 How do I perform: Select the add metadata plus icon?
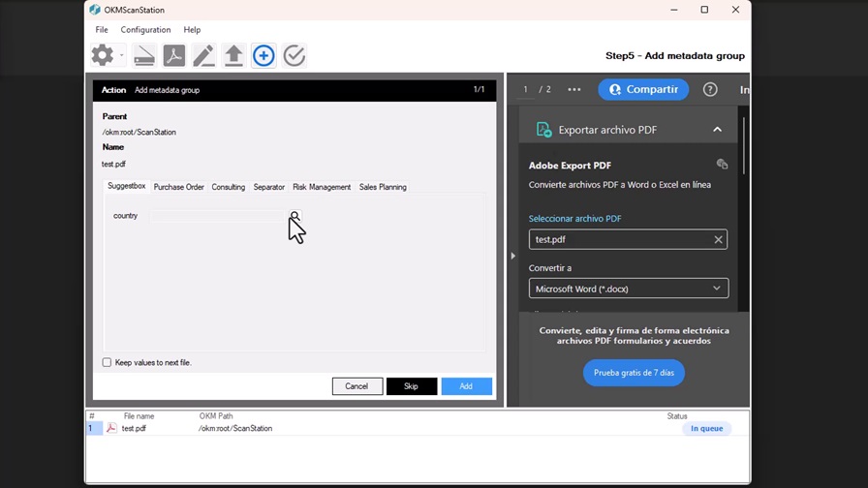coord(263,55)
